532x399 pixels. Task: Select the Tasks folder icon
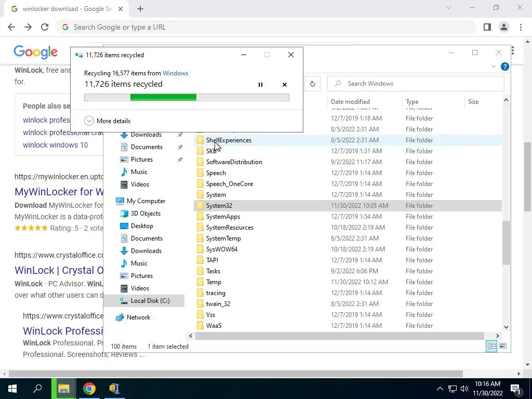click(x=200, y=271)
